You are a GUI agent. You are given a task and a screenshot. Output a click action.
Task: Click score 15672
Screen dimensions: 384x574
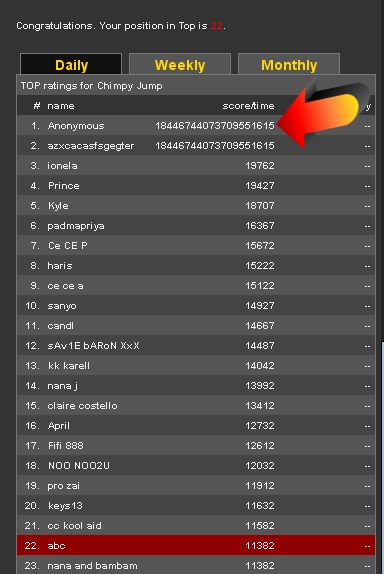coord(260,246)
